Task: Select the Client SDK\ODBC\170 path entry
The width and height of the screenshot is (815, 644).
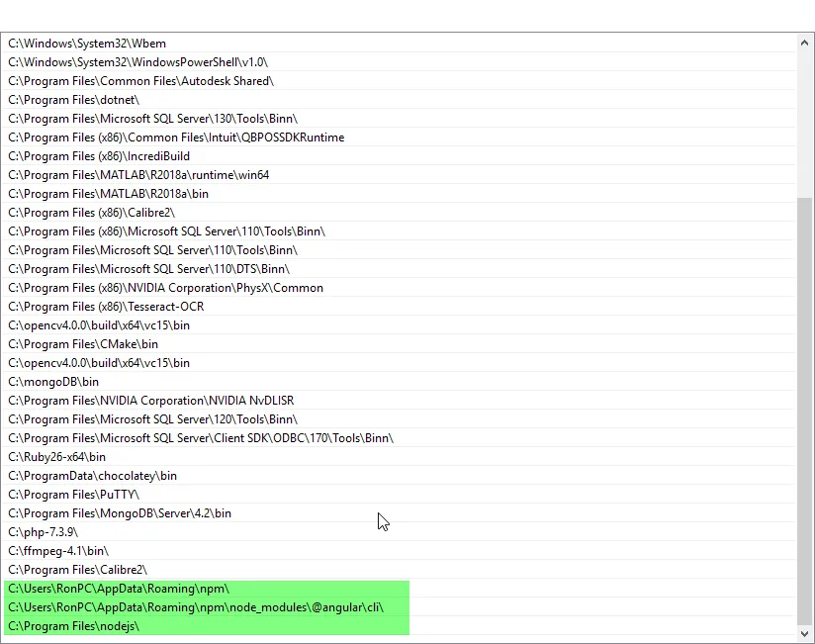Action: pyautogui.click(x=400, y=438)
